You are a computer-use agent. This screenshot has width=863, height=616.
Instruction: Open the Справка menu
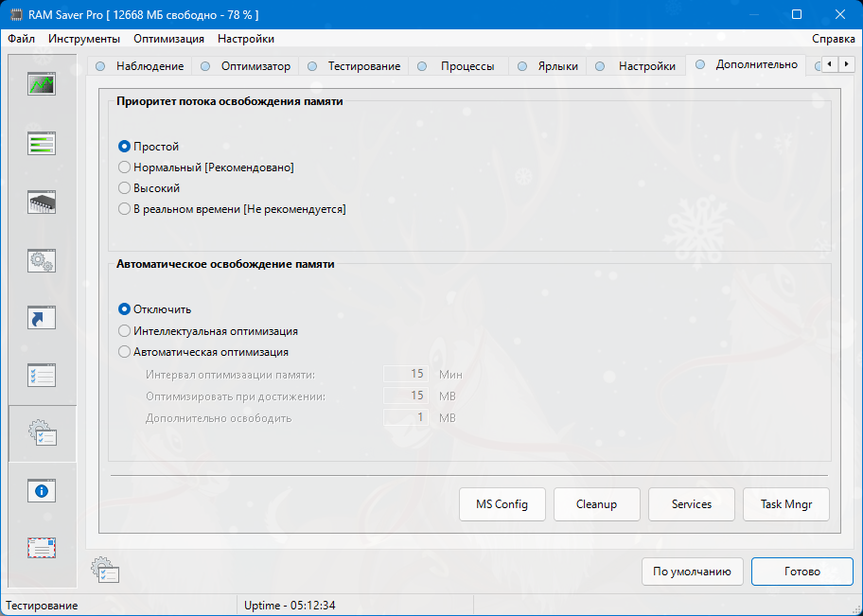pyautogui.click(x=833, y=39)
